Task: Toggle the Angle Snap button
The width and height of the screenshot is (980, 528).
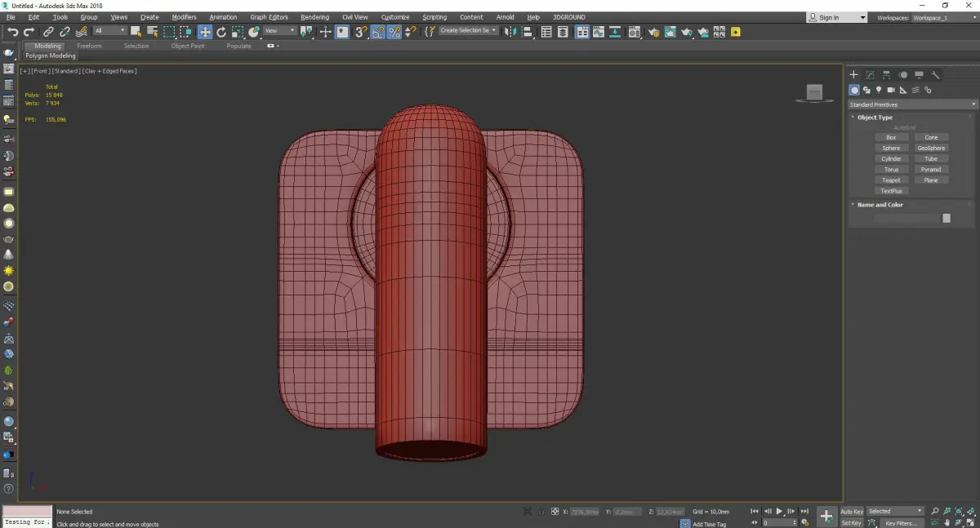Action: (x=378, y=32)
